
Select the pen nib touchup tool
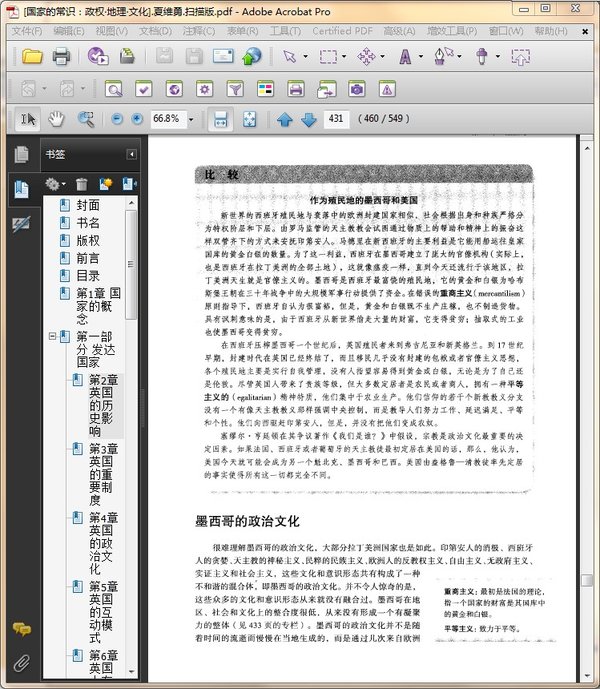point(443,56)
